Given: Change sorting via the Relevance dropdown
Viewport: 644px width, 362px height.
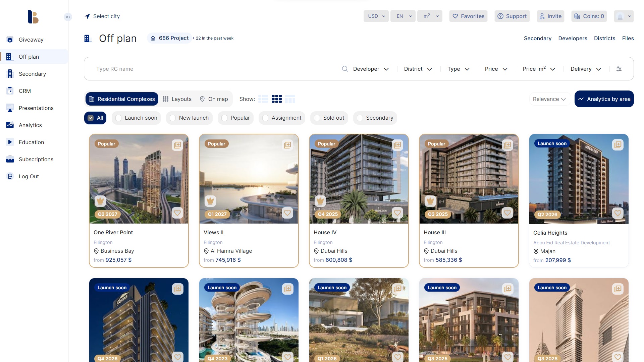Looking at the screenshot, I should pos(549,99).
